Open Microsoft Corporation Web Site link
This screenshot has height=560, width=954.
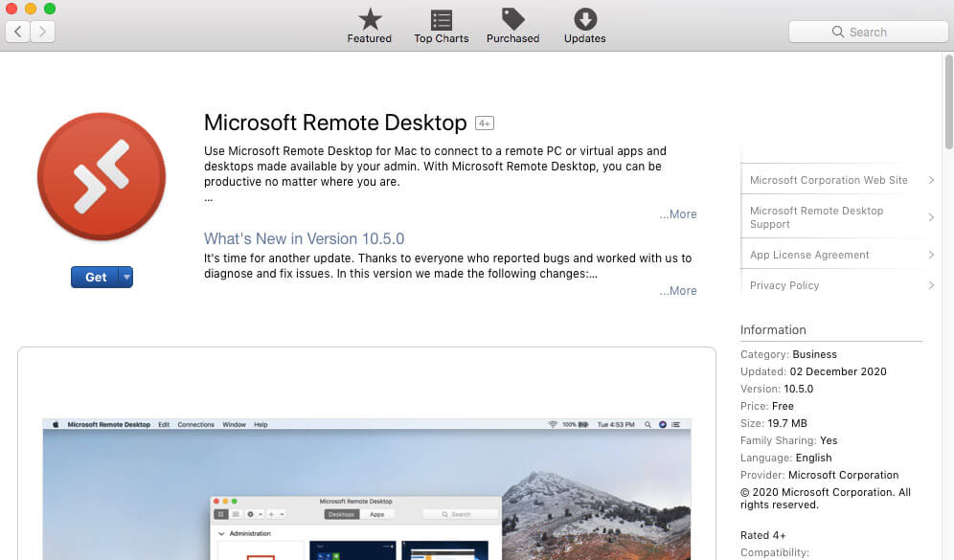click(x=829, y=180)
